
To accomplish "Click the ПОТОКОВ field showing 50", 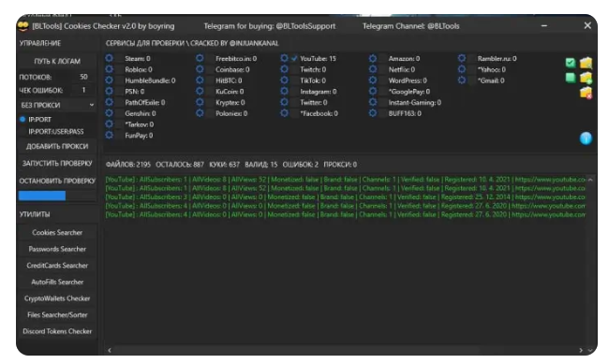I will click(83, 77).
